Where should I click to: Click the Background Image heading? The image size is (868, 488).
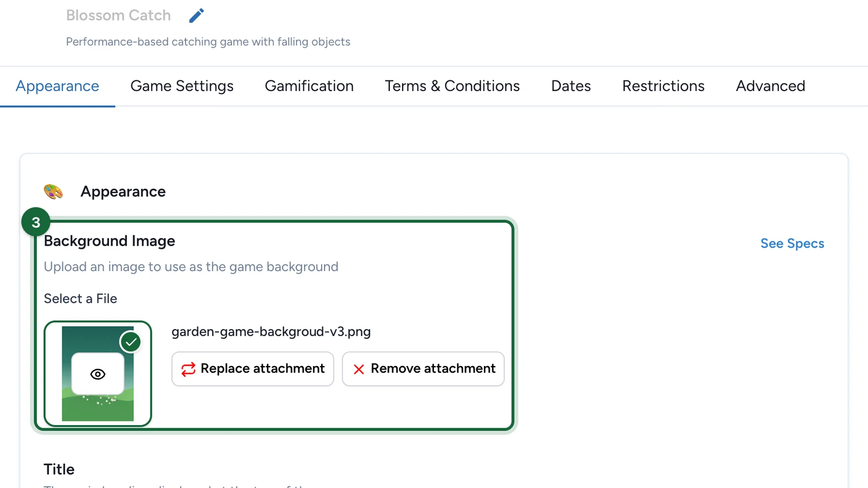tap(110, 241)
